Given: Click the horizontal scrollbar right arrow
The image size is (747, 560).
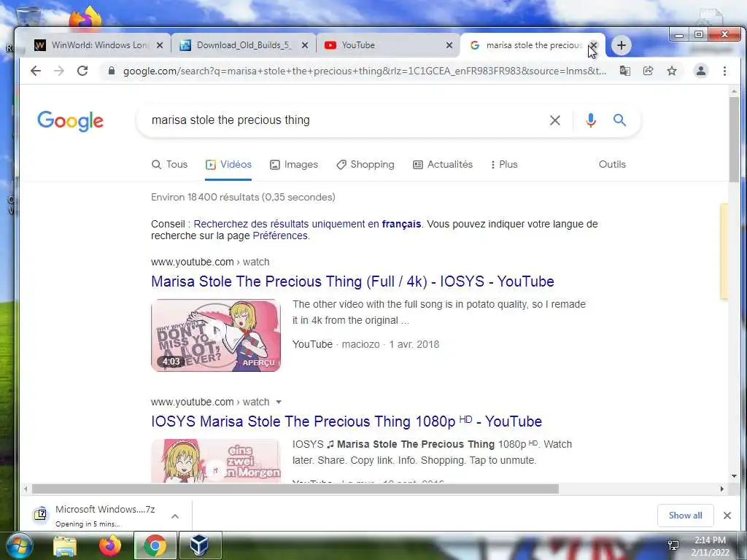Looking at the screenshot, I should click(x=721, y=489).
